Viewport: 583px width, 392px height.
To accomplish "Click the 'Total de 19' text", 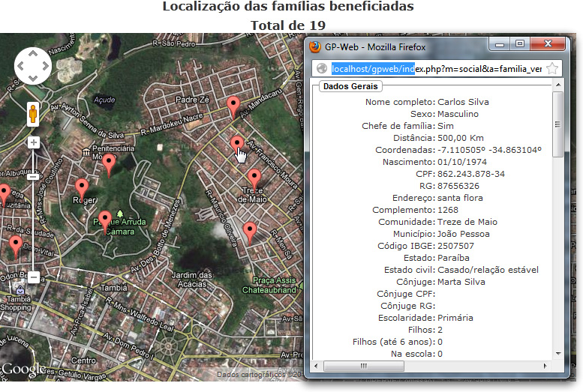I will click(x=288, y=25).
